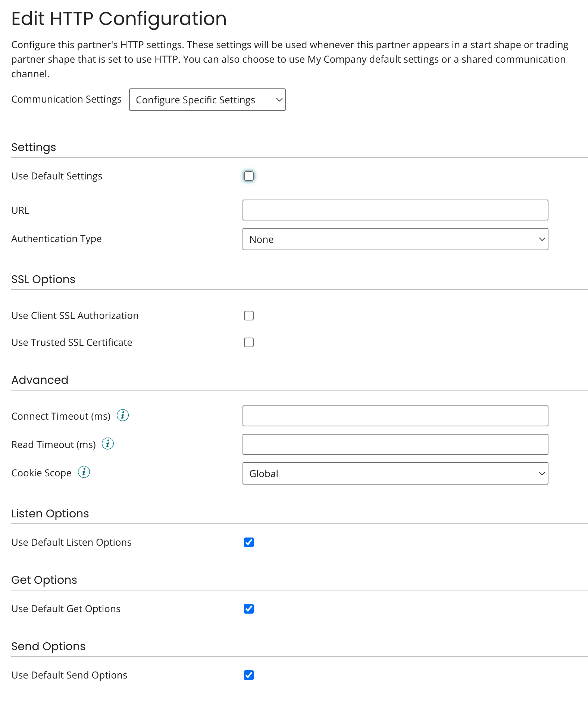Select the displayed value None
Viewport: 588px width, 705px height.
[261, 239]
